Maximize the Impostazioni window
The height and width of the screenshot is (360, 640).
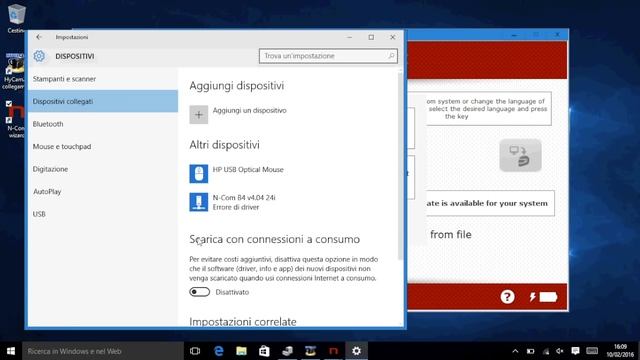371,37
